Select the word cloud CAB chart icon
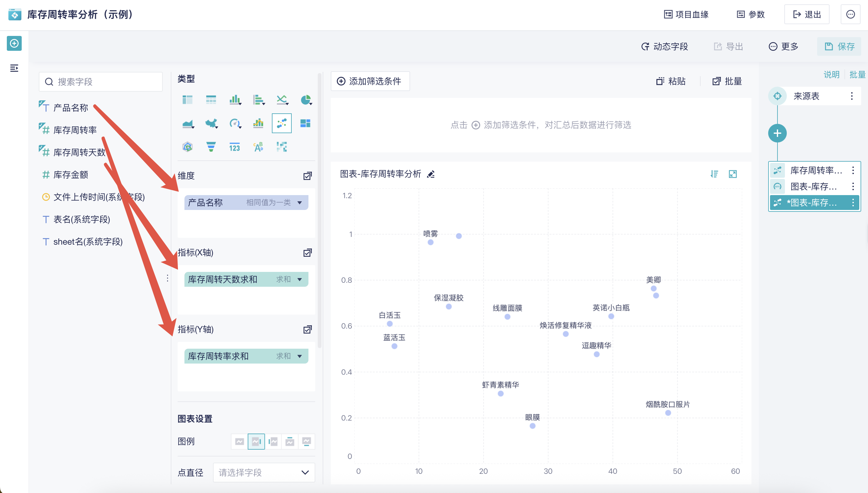This screenshot has width=868, height=493. click(258, 146)
